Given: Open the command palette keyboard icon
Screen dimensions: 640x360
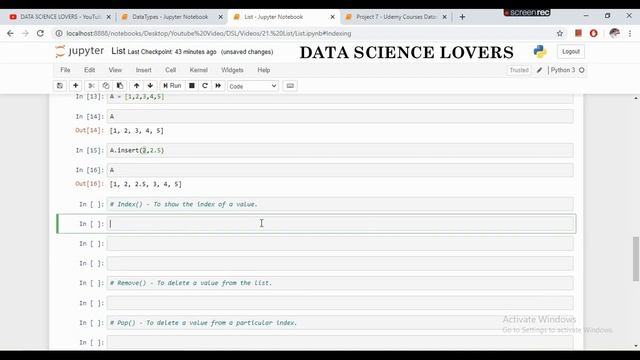Looking at the screenshot, I should coord(290,86).
